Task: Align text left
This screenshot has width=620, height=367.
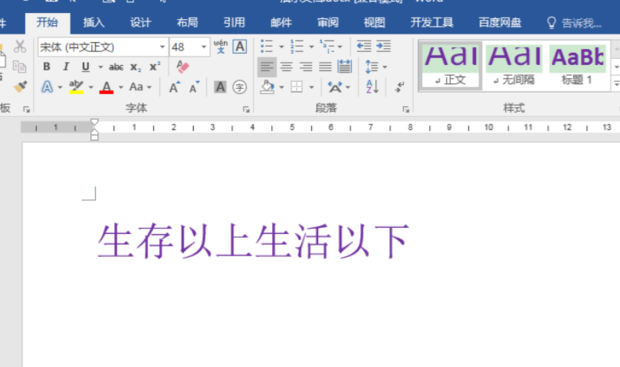Action: [267, 67]
